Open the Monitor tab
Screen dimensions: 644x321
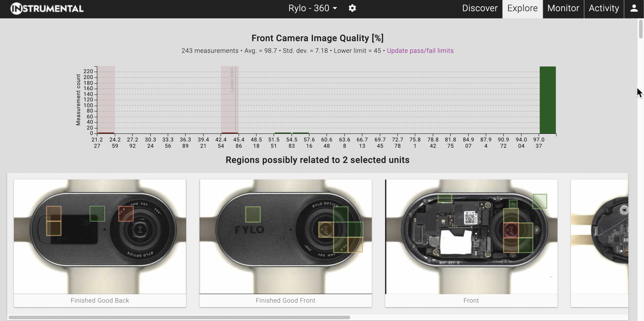point(563,8)
